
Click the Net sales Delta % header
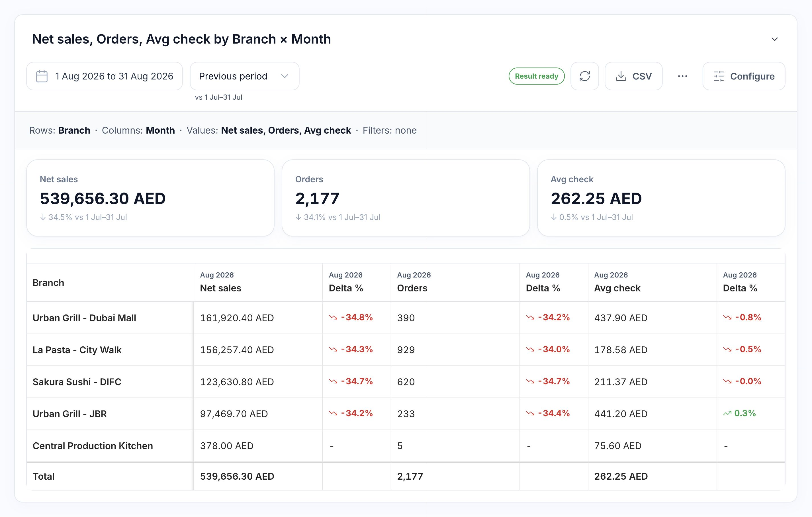coord(357,283)
